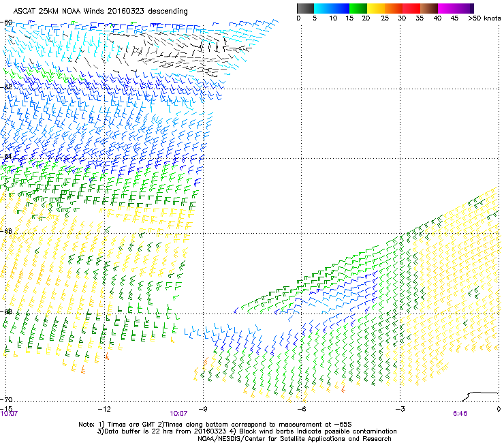
Task: Click the "-3" longitude axis label
Action: pos(400,409)
